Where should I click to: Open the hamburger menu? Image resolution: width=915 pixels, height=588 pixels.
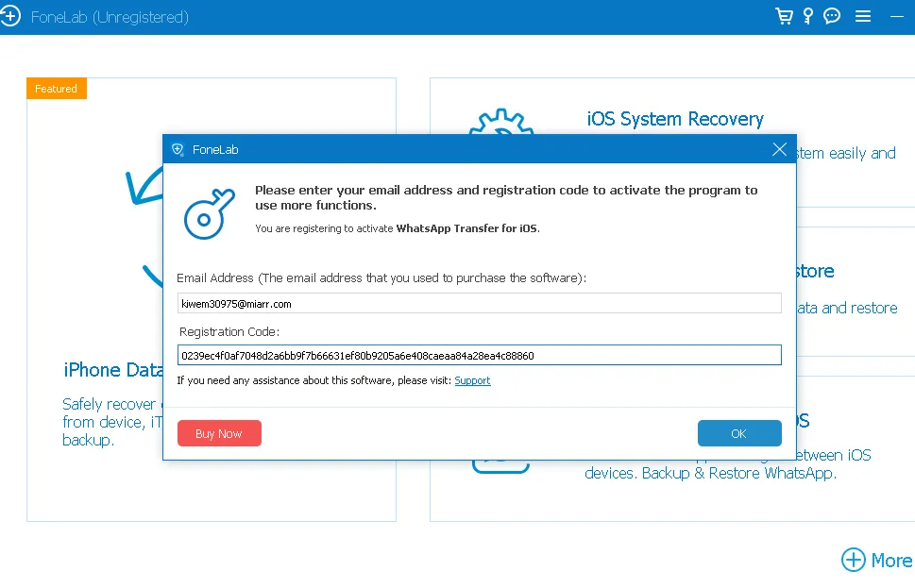coord(862,16)
